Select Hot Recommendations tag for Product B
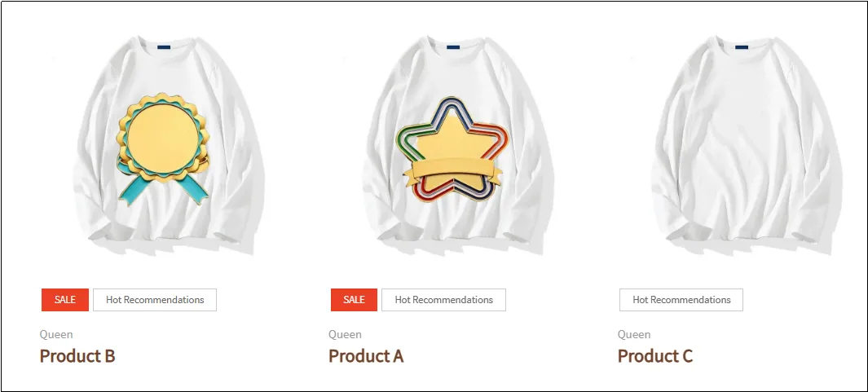Image resolution: width=868 pixels, height=392 pixels. [155, 300]
